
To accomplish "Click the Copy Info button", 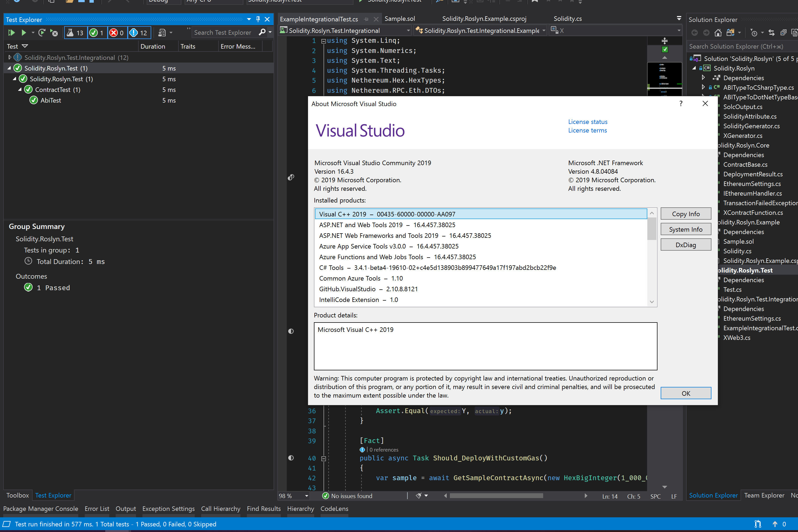I will [x=686, y=214].
